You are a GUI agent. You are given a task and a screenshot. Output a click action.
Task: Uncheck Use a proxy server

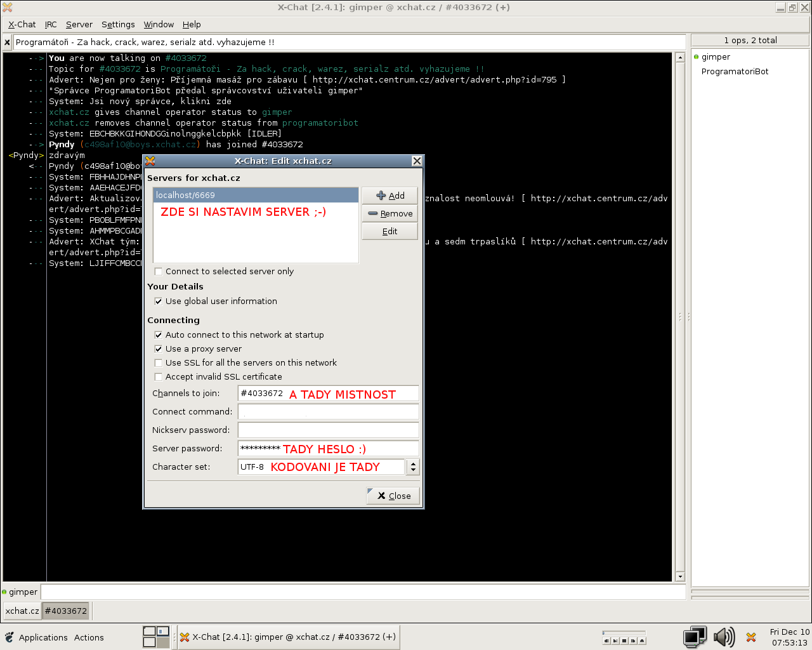point(159,349)
